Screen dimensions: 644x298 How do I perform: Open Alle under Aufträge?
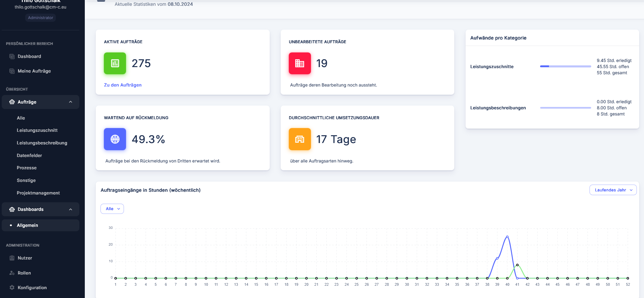tap(21, 118)
